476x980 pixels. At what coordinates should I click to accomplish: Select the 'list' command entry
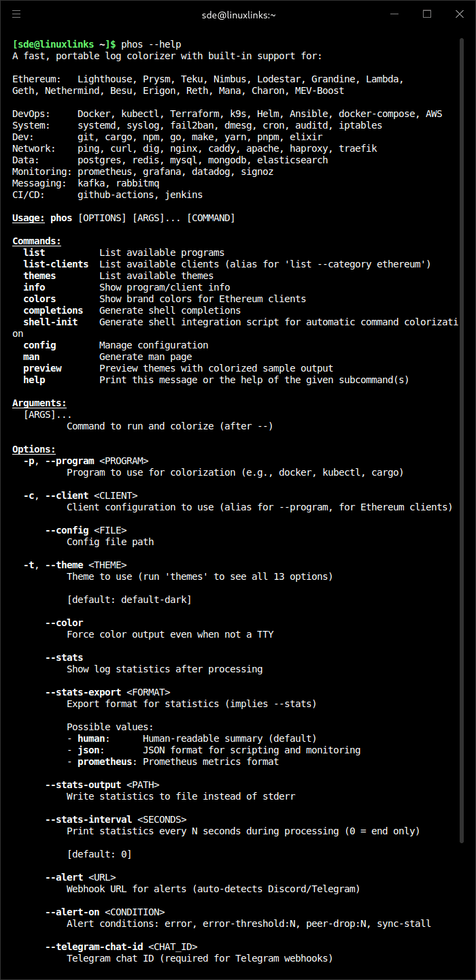click(x=34, y=252)
